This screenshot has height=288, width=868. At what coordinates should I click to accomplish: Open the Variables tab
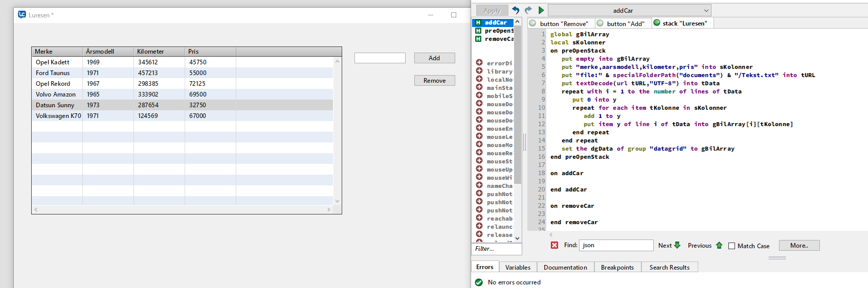point(518,267)
